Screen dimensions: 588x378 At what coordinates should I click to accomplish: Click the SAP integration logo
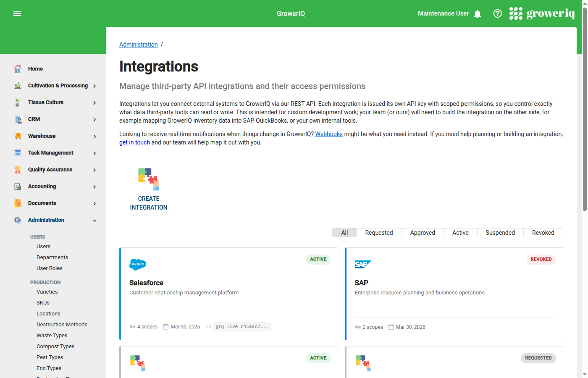(363, 264)
